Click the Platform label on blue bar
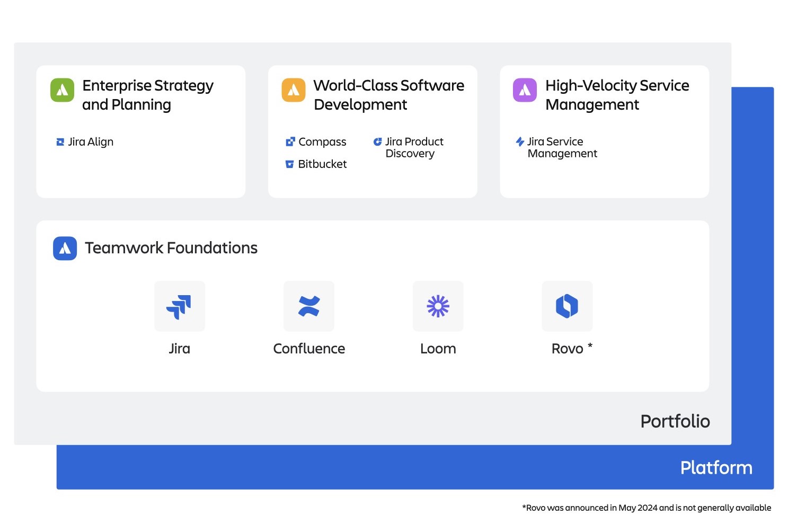Screen dimensions: 788x532 pos(716,468)
